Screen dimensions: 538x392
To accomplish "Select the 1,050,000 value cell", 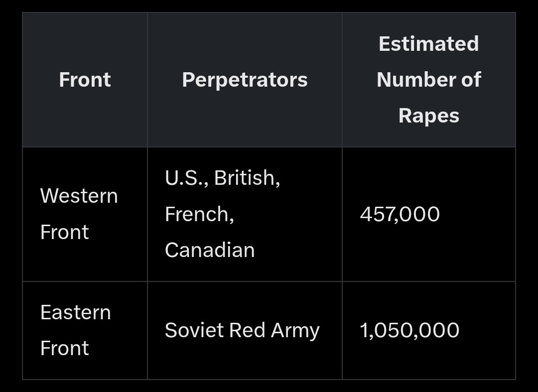I will [429, 330].
